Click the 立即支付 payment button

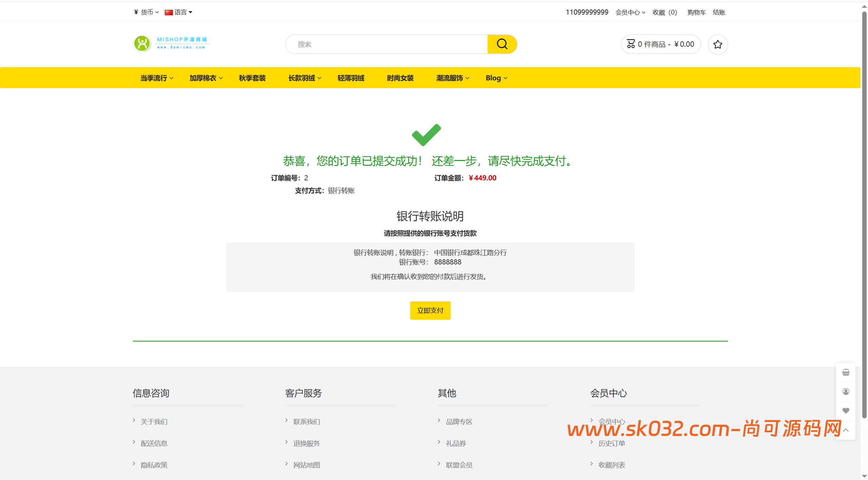[430, 310]
